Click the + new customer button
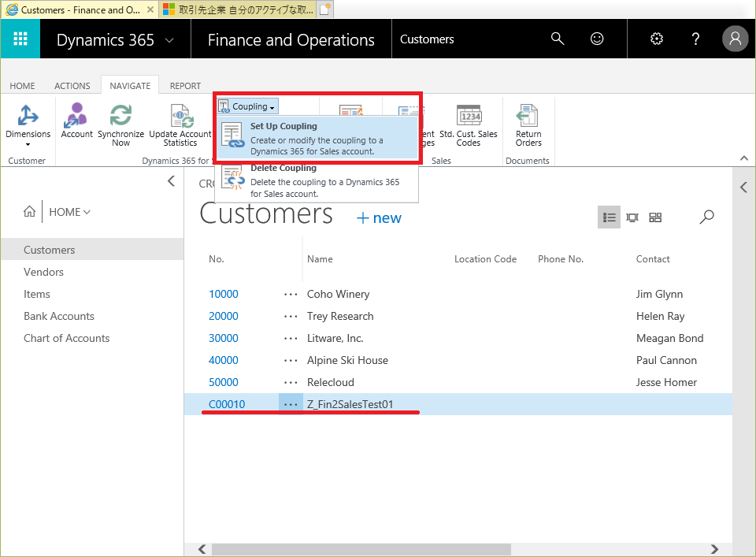 pyautogui.click(x=379, y=217)
